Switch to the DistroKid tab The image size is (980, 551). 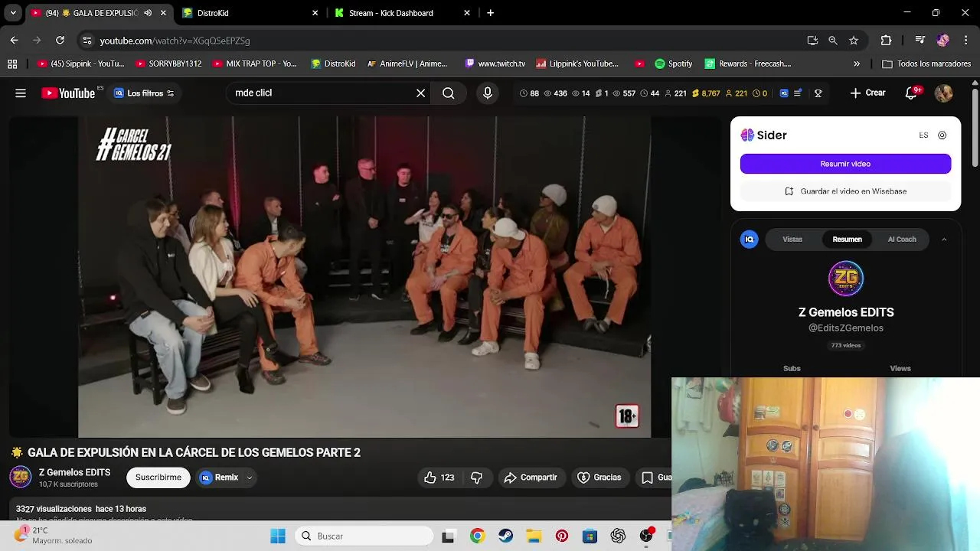(x=250, y=13)
